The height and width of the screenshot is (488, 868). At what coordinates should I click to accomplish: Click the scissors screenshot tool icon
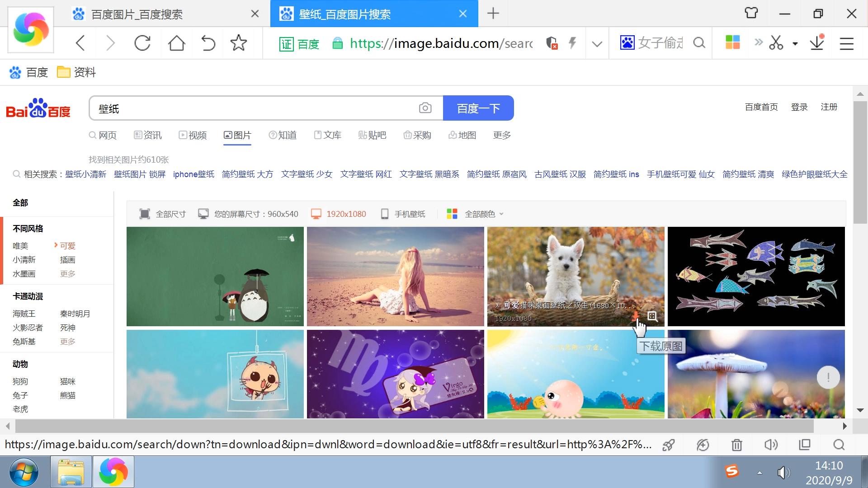pos(776,43)
